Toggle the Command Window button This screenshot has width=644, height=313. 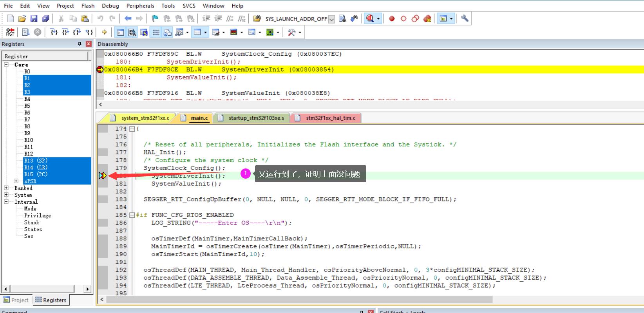[x=121, y=32]
